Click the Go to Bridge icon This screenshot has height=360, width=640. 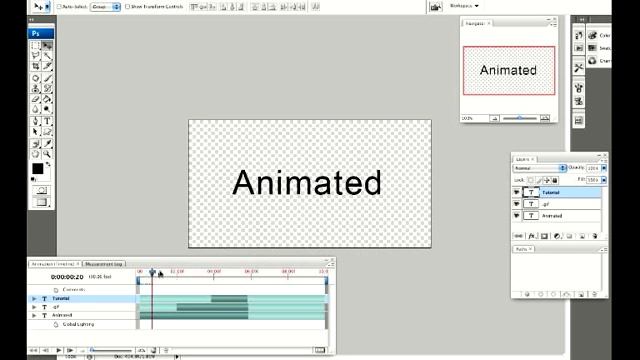tap(436, 7)
